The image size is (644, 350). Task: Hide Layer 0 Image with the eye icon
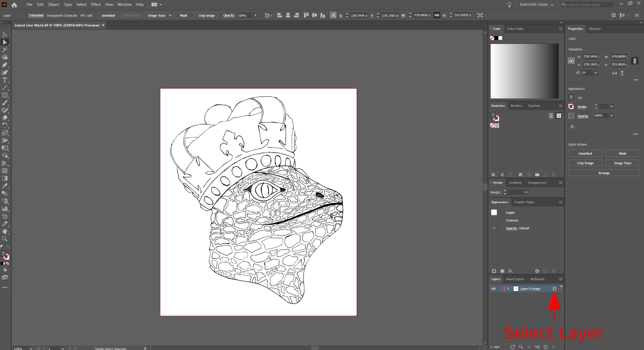[x=494, y=289]
